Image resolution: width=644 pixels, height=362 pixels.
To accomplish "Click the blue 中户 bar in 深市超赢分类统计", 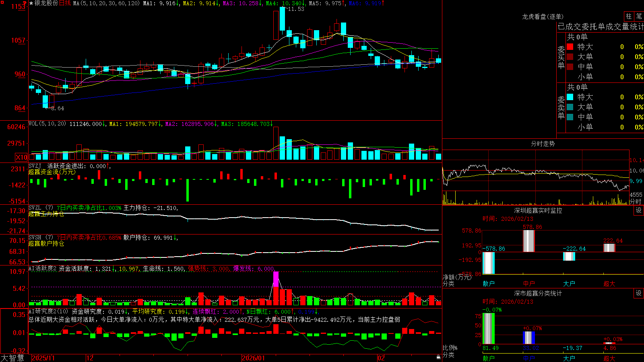I will pyautogui.click(x=529, y=337).
